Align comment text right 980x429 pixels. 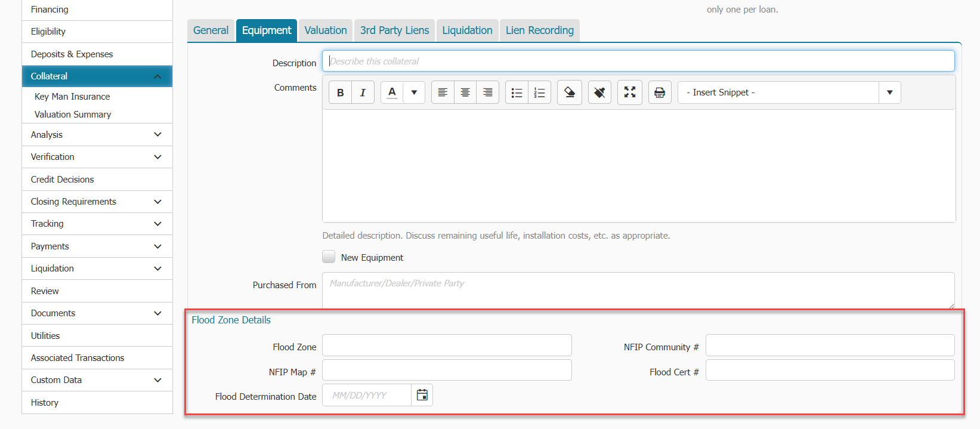coord(487,92)
